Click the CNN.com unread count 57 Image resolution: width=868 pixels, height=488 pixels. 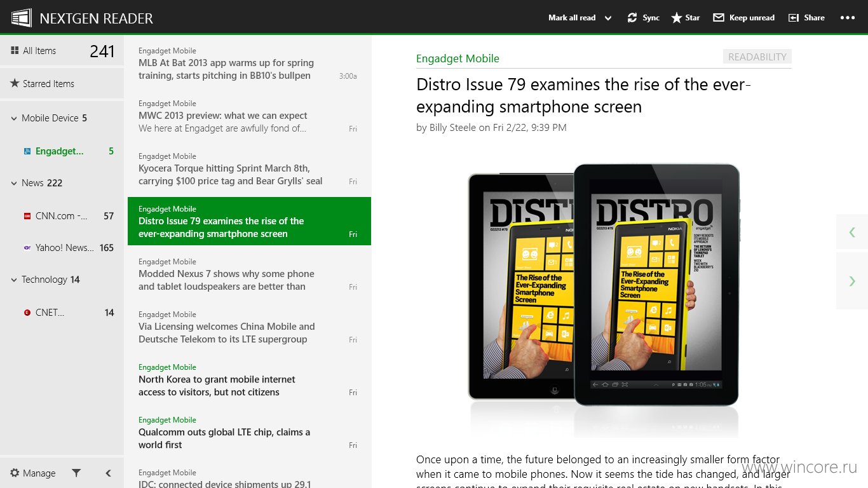109,216
